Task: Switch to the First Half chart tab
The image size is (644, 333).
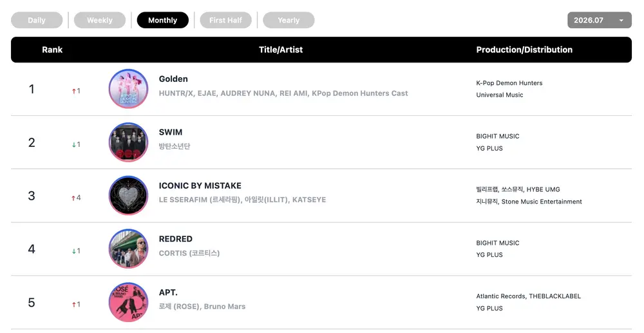Action: coord(225,20)
